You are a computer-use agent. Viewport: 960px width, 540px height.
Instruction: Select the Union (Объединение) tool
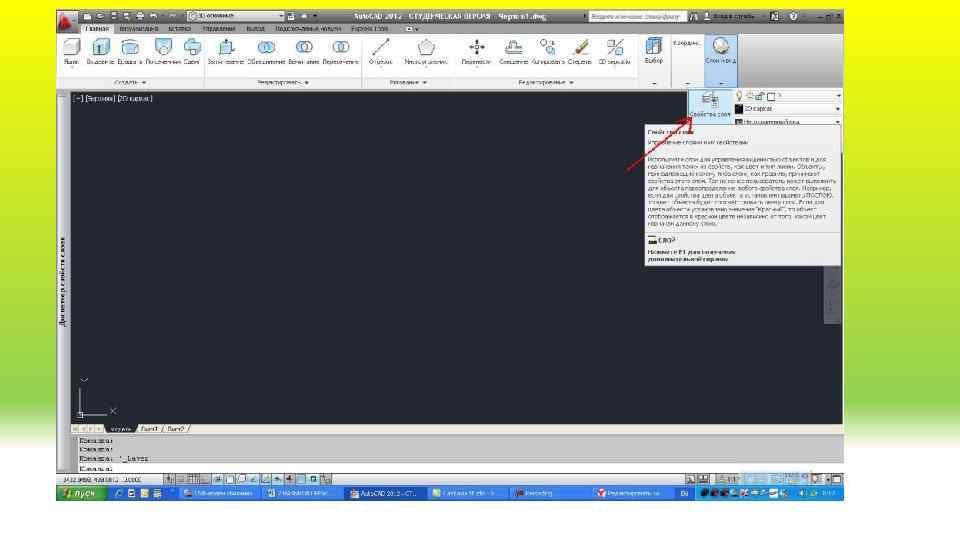[266, 51]
